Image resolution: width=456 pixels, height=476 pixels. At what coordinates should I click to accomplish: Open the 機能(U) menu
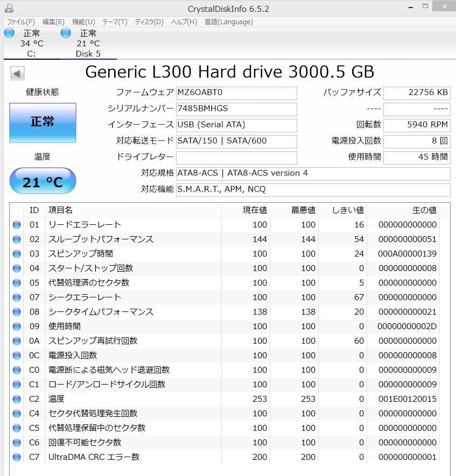83,22
